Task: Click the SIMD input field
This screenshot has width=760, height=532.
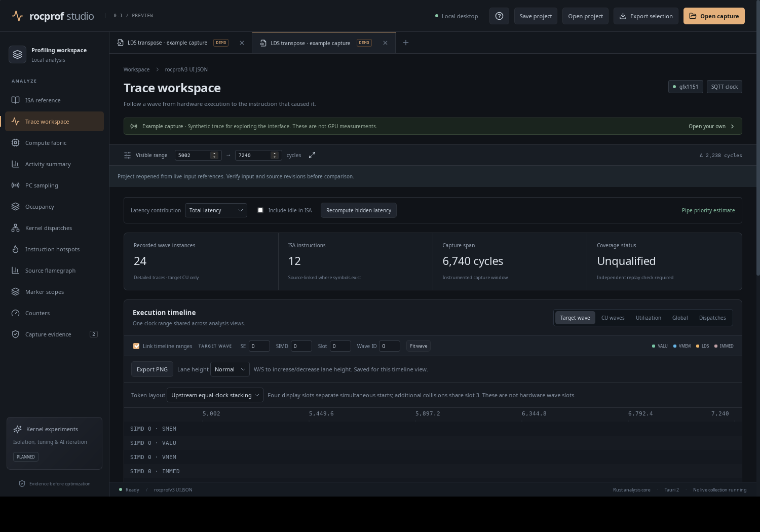Action: click(301, 346)
